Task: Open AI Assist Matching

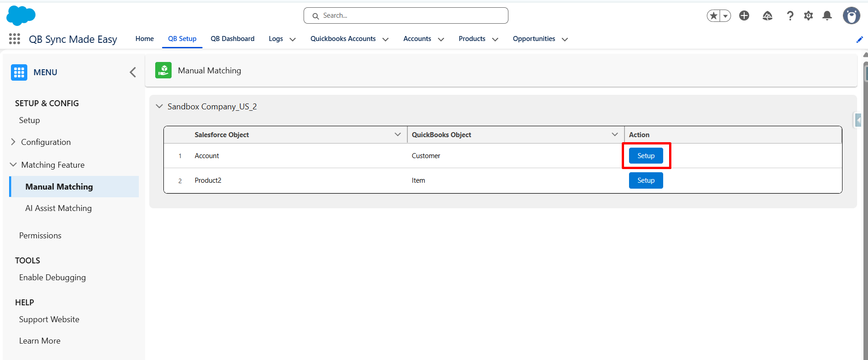Action: [x=59, y=208]
